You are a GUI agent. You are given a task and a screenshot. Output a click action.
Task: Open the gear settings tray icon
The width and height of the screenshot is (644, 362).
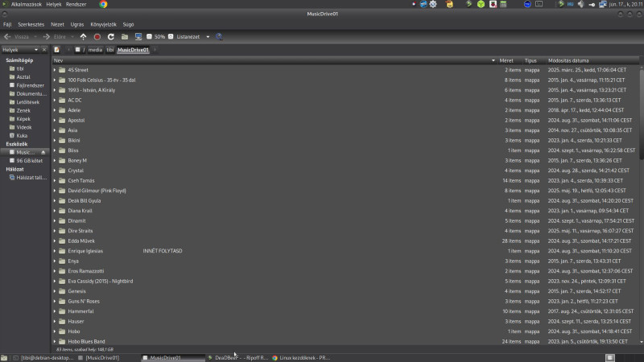433,4
